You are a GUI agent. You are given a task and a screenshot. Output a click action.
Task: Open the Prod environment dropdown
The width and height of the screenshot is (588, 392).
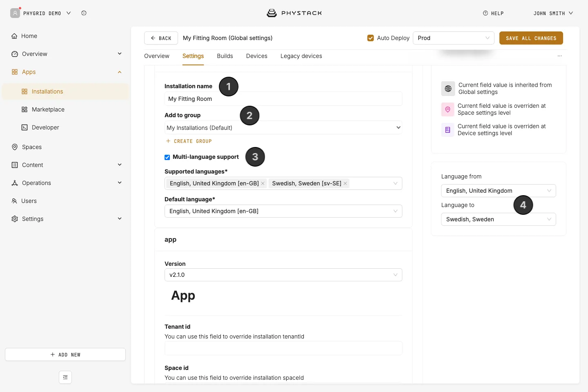tap(454, 38)
